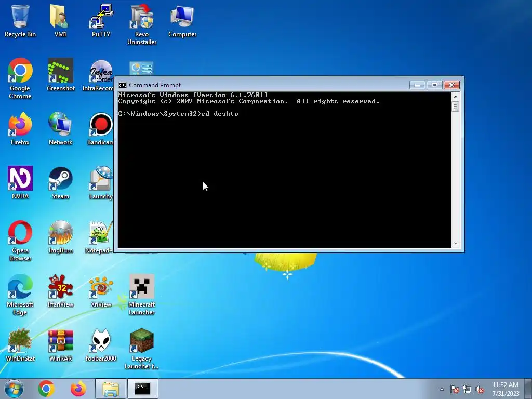The width and height of the screenshot is (532, 399).
Task: Launch Google Chrome desktop shortcut
Action: tap(20, 79)
